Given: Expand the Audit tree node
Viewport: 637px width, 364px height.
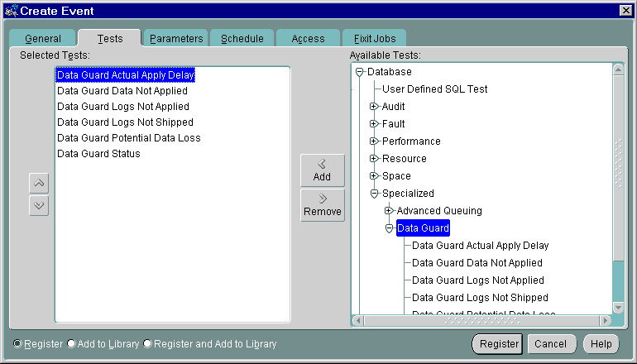Looking at the screenshot, I should point(374,107).
